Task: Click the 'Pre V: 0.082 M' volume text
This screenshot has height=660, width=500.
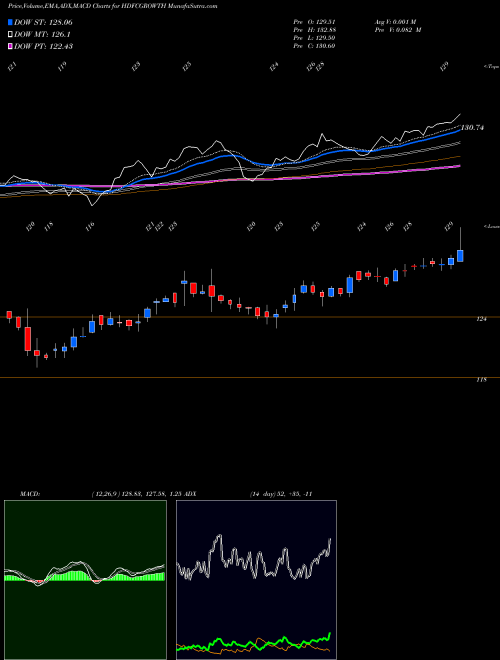Action: 398,30
